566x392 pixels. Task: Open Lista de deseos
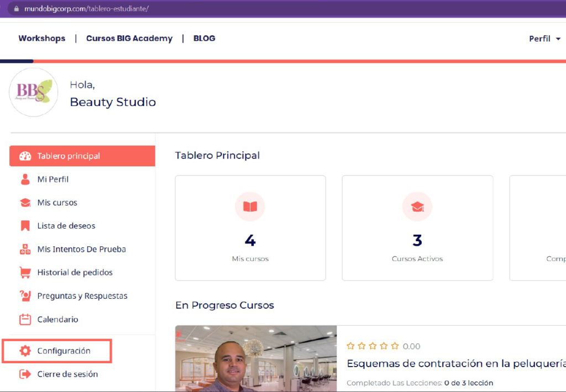(x=66, y=226)
